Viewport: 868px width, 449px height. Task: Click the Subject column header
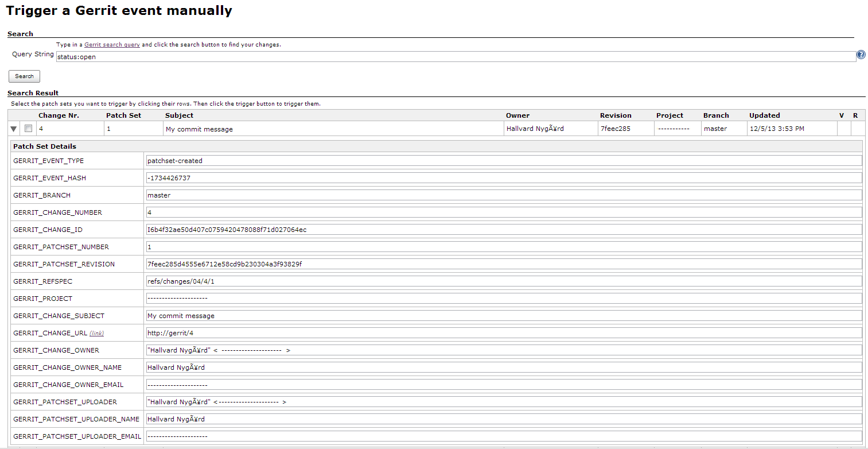pyautogui.click(x=179, y=115)
